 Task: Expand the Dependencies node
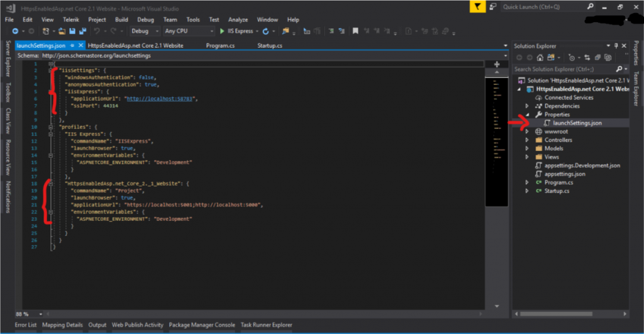coord(527,106)
